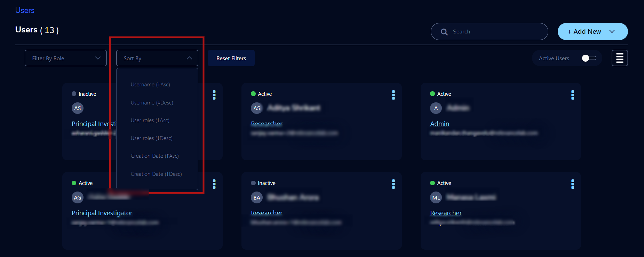The image size is (644, 257).
Task: Click the AG avatar icon
Action: pyautogui.click(x=78, y=197)
